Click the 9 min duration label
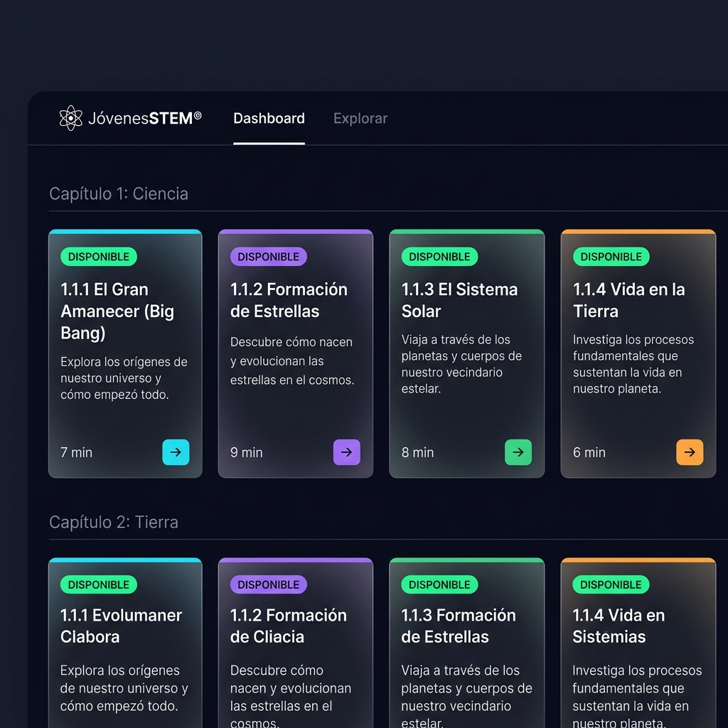Screen dimensions: 728x728 pyautogui.click(x=247, y=452)
